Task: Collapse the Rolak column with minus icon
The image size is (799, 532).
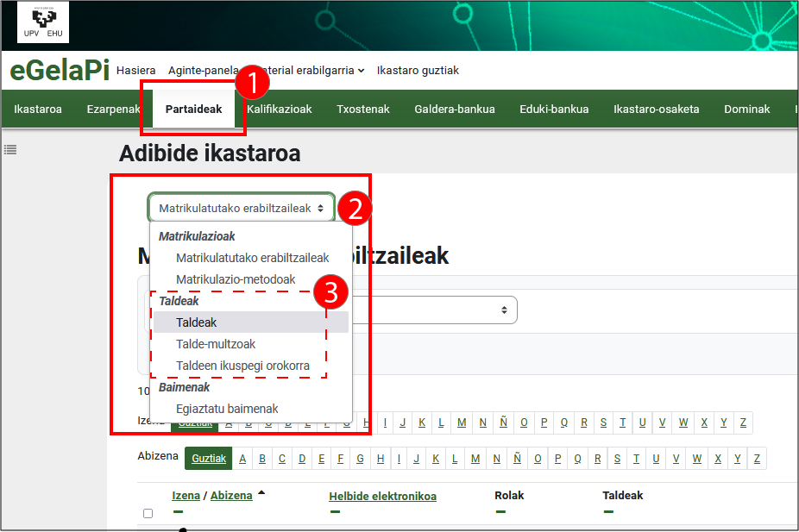Action: (500, 511)
